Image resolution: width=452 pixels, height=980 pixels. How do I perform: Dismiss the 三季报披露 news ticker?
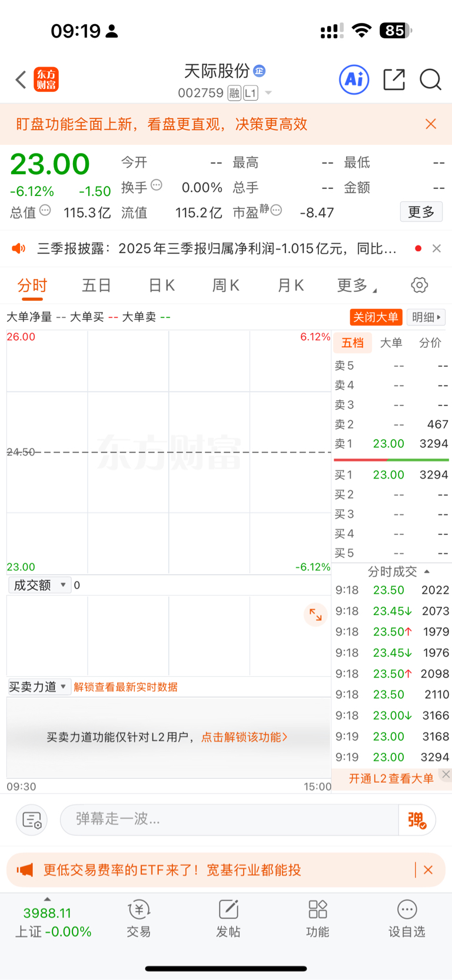point(437,248)
